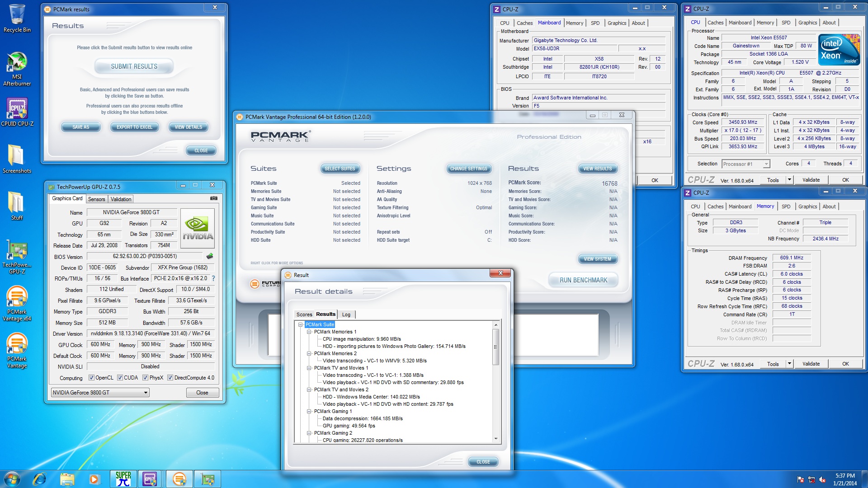This screenshot has width=868, height=488.
Task: Select the CPUID CPU-Z desktop shortcut
Action: click(17, 112)
